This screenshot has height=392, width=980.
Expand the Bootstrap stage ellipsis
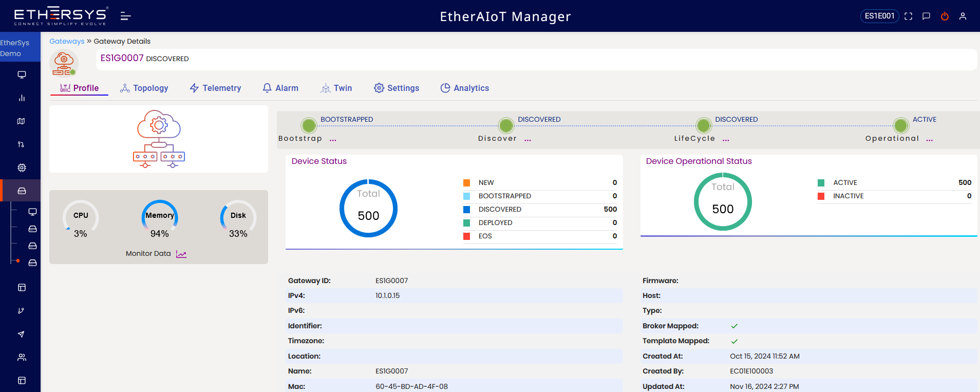[333, 139]
